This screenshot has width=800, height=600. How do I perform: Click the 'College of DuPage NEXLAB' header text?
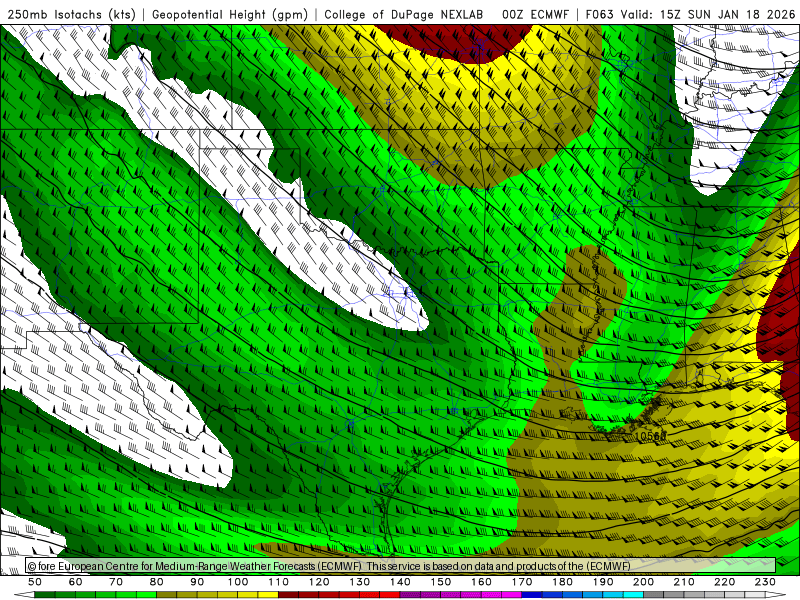point(404,15)
